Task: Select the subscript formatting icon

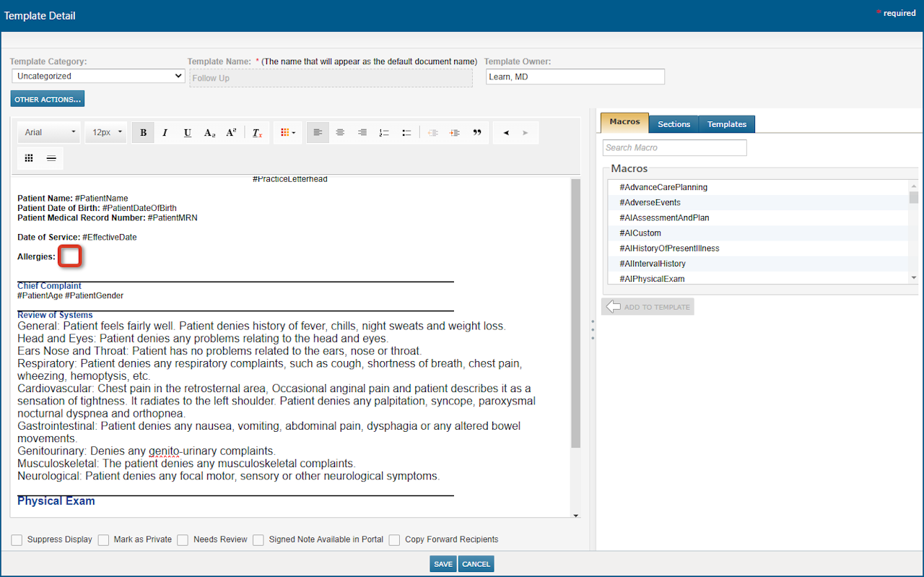Action: coord(209,132)
